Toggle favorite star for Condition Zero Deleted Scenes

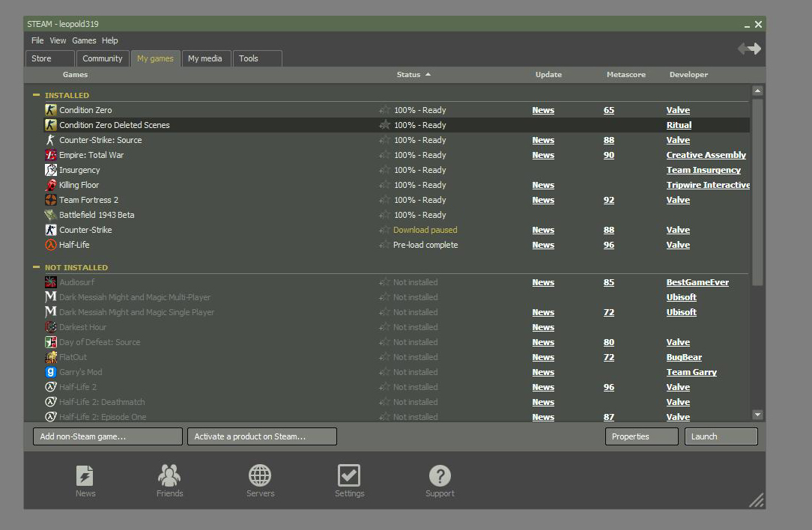tap(384, 125)
